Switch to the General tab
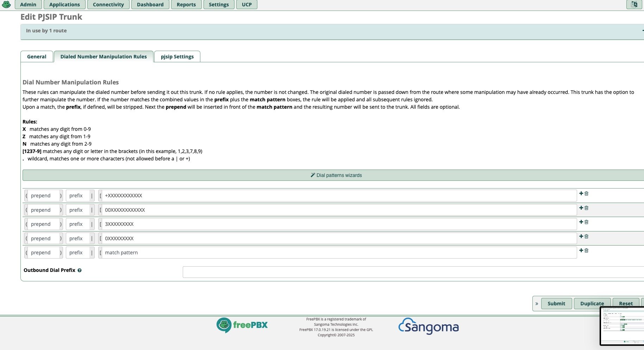Screen dimensions: 644x350 37,57
